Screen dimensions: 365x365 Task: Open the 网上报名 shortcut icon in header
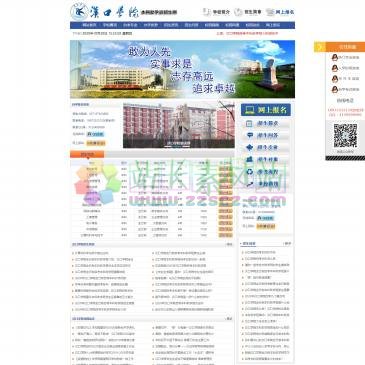pyautogui.click(x=280, y=12)
